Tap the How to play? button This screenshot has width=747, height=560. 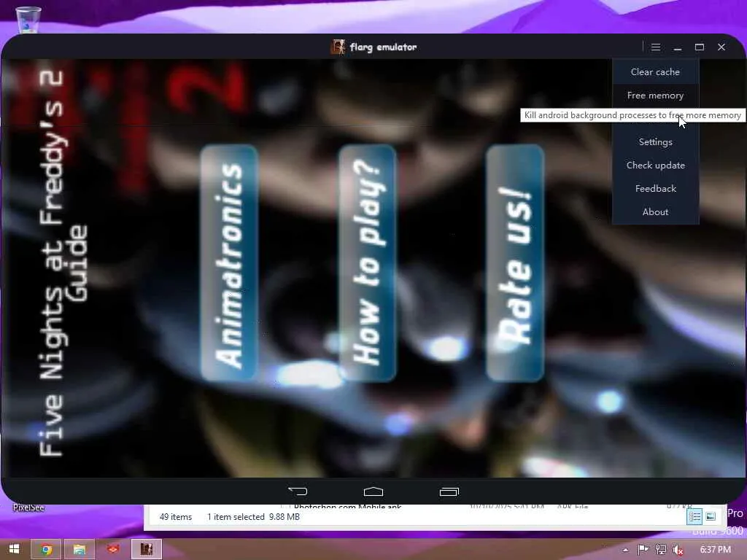[x=368, y=262]
